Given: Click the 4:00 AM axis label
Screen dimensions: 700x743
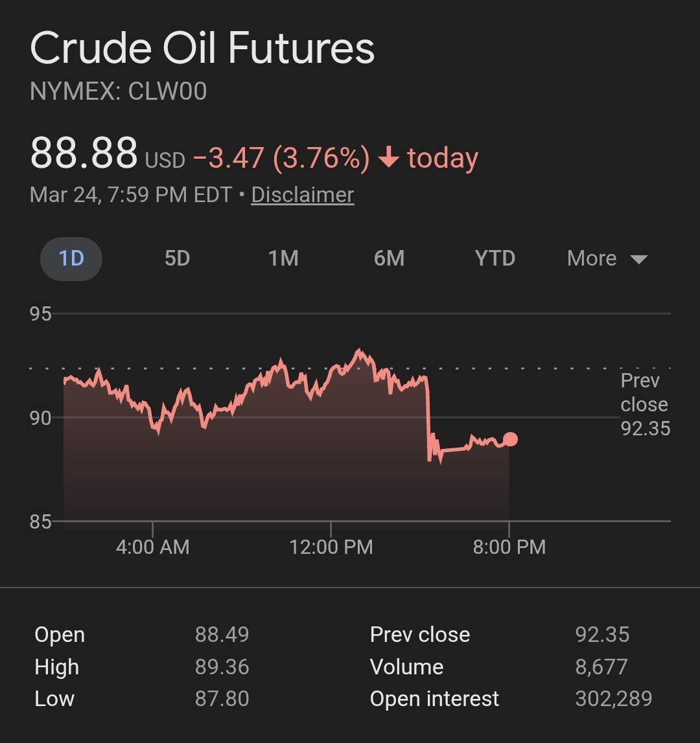Looking at the screenshot, I should pos(153,547).
